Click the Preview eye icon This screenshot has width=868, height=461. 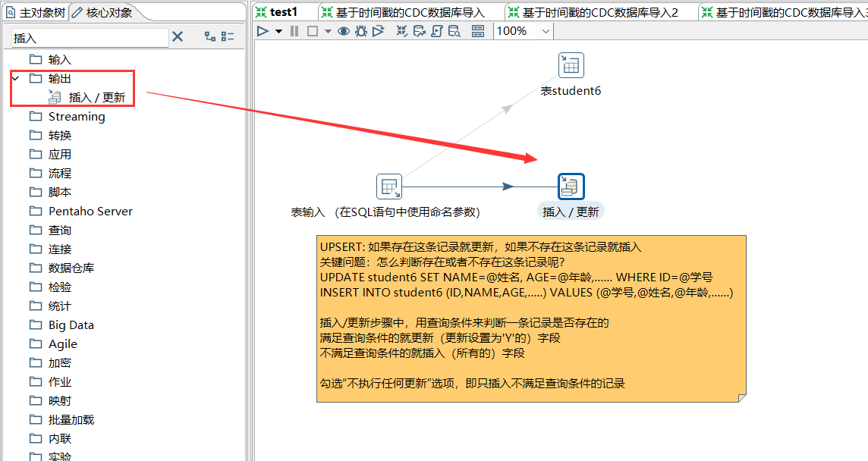(x=344, y=31)
